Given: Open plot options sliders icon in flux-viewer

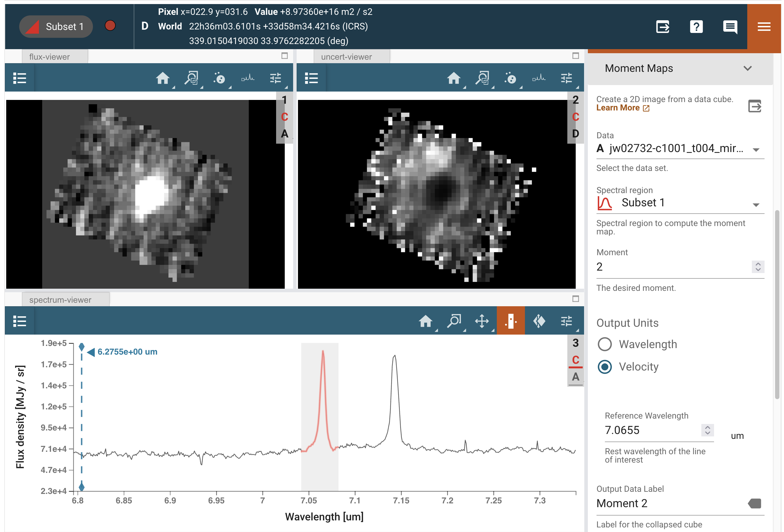Looking at the screenshot, I should (x=275, y=78).
